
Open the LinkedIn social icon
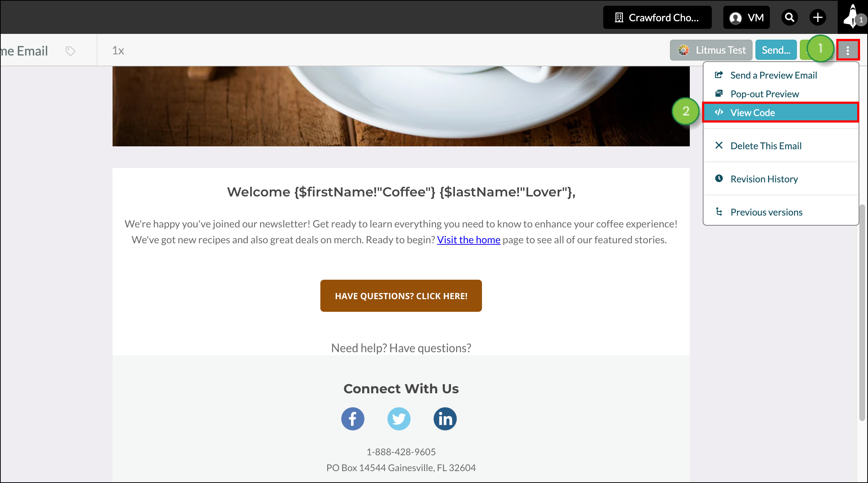click(x=445, y=419)
